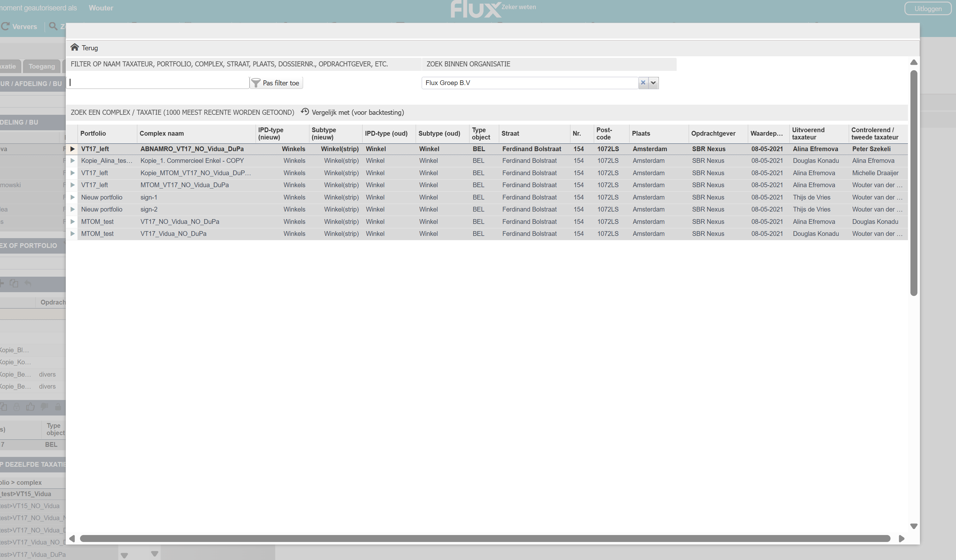Expand the MTOM_VT17_NO_Vidua_DuPa row
Image resolution: width=956 pixels, height=560 pixels.
(72, 185)
